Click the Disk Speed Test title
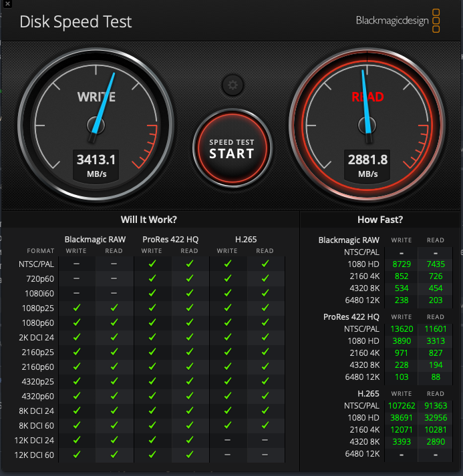This screenshot has width=463, height=476. pyautogui.click(x=75, y=22)
